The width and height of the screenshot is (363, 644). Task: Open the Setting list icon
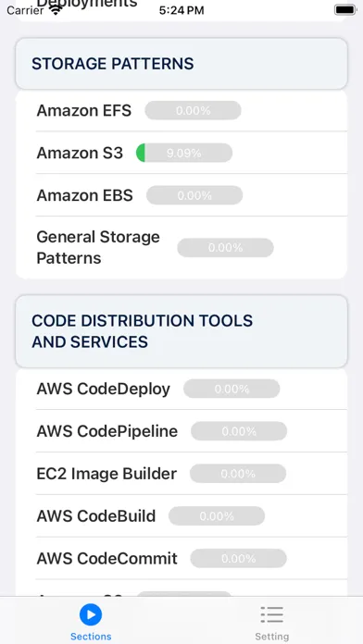click(x=271, y=614)
